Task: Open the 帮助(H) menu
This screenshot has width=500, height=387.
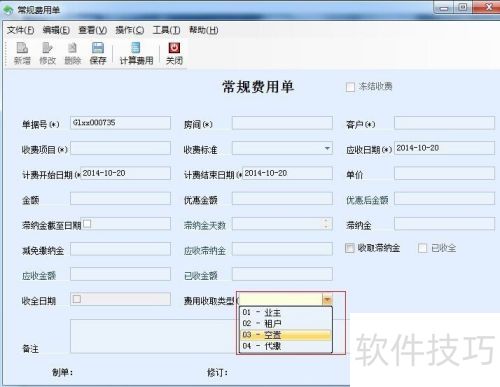Action: coord(204,30)
